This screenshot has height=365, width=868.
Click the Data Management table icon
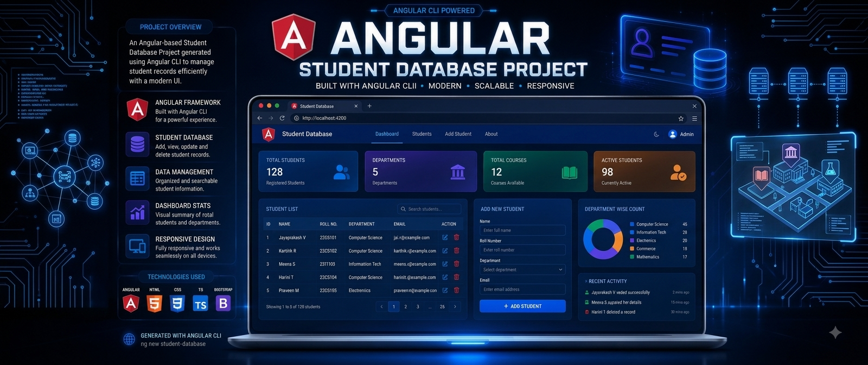(138, 179)
